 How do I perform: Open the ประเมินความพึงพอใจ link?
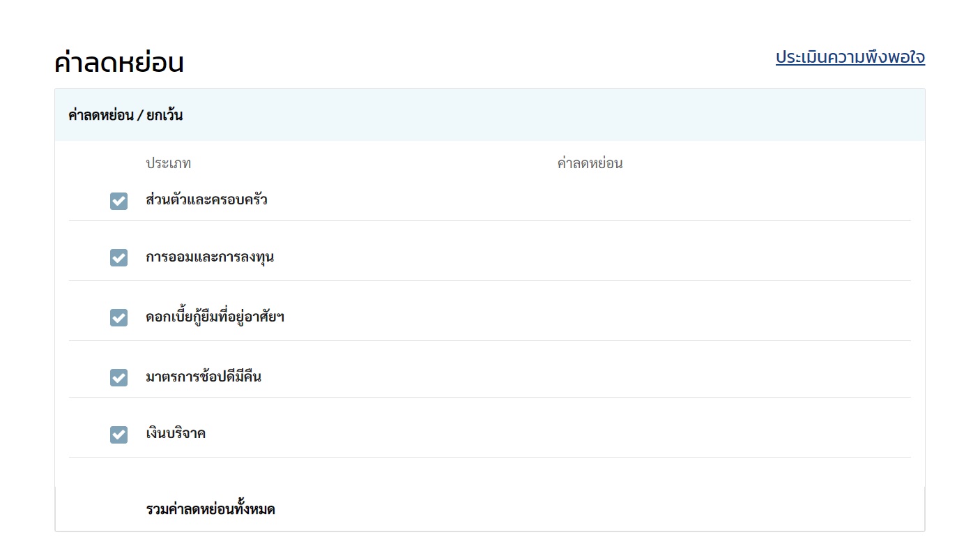tap(850, 57)
